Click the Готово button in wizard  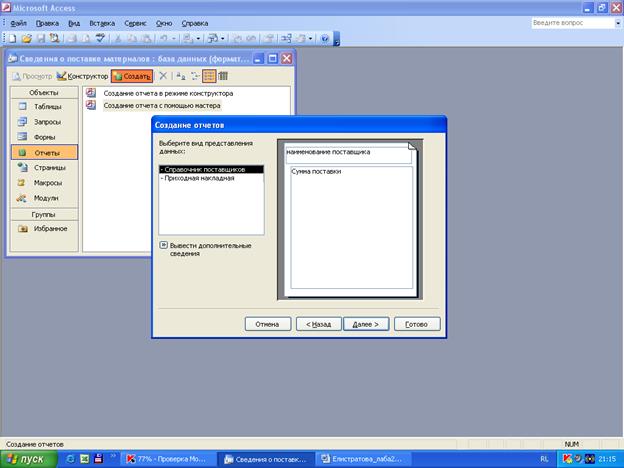click(x=417, y=324)
